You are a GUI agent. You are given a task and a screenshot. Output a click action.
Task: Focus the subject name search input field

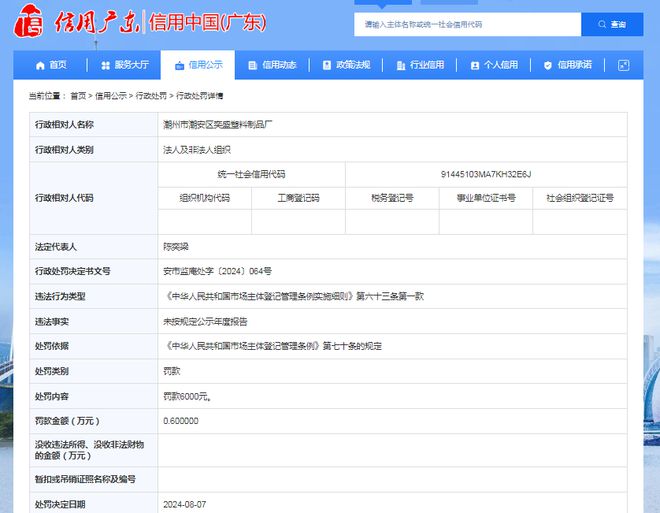click(468, 24)
